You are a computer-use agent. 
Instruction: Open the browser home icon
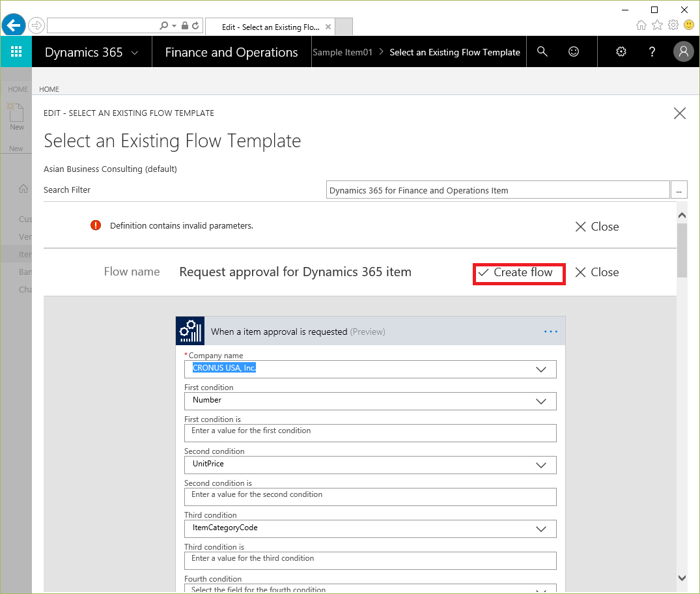641,25
